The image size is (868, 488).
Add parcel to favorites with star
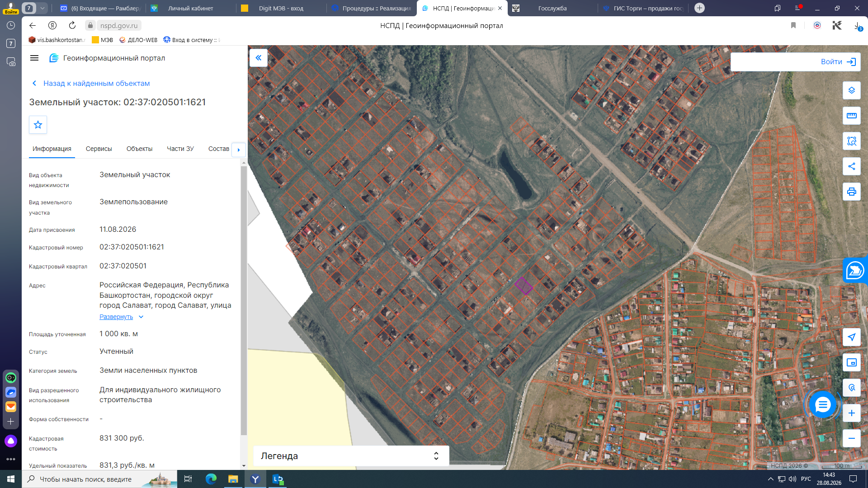(38, 125)
